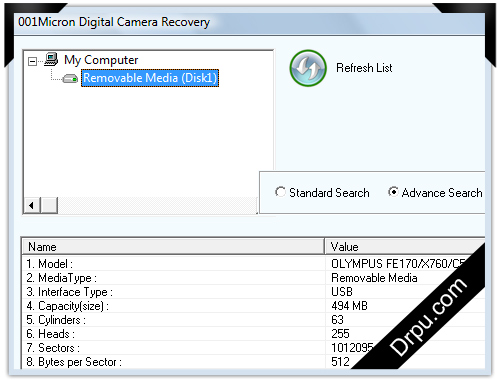Click the Refresh List text label

(x=364, y=68)
